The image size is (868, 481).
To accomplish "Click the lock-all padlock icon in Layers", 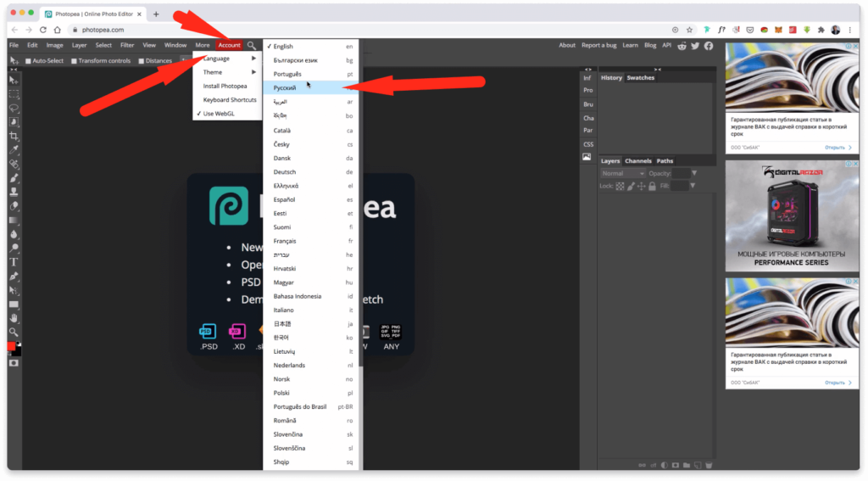I will (x=653, y=186).
